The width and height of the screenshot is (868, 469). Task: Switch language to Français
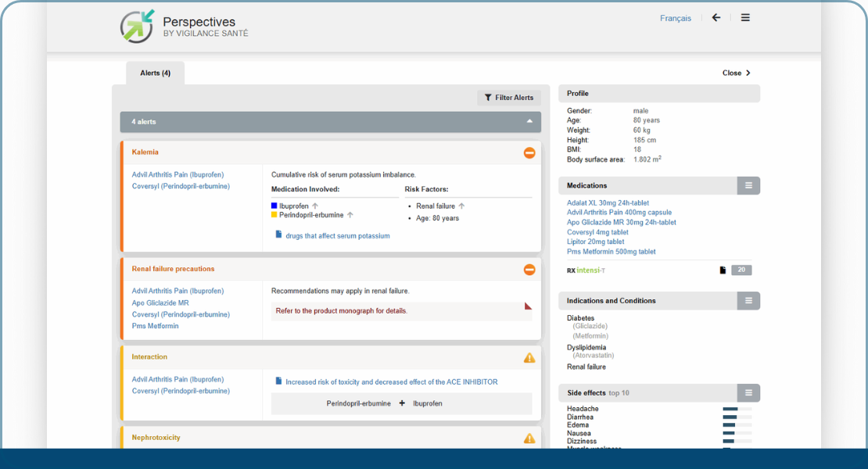675,19
